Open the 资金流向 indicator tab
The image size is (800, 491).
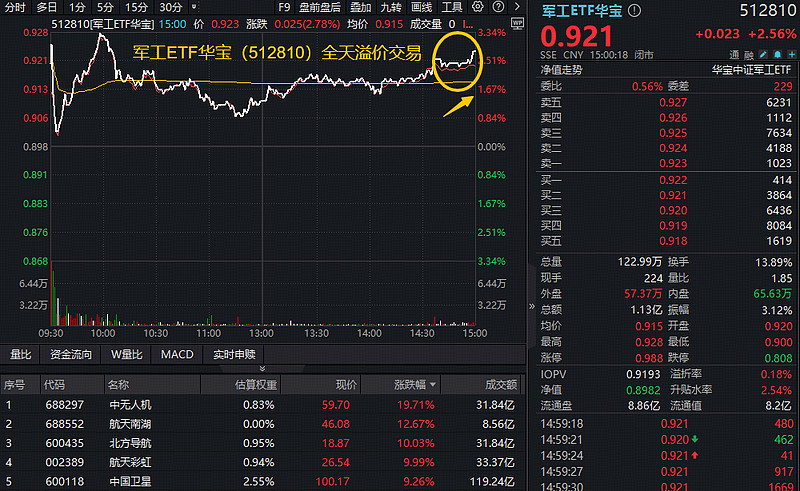point(71,354)
